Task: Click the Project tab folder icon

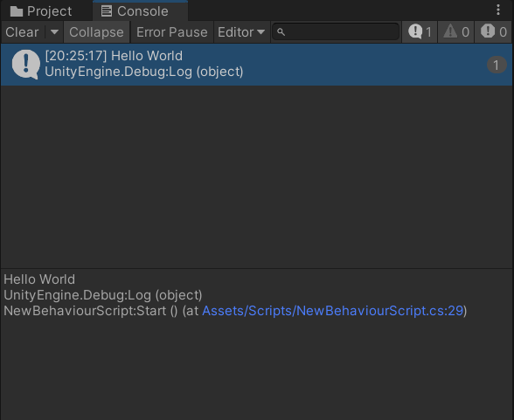Action: [x=17, y=11]
